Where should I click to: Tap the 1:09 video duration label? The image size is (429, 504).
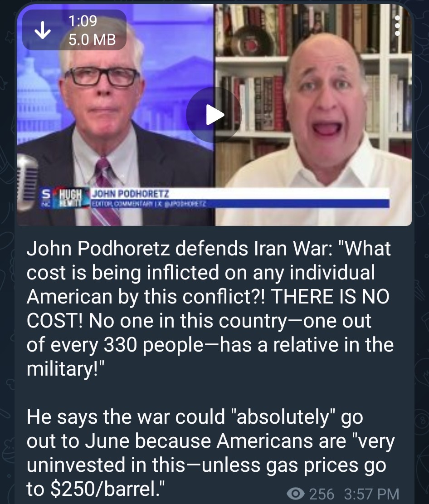pyautogui.click(x=83, y=21)
